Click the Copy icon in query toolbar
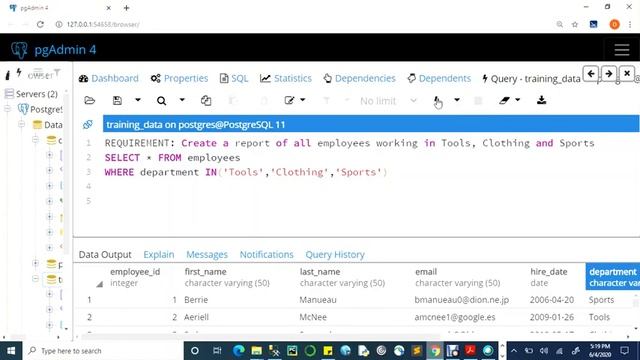This screenshot has width=640, height=360. (206, 100)
